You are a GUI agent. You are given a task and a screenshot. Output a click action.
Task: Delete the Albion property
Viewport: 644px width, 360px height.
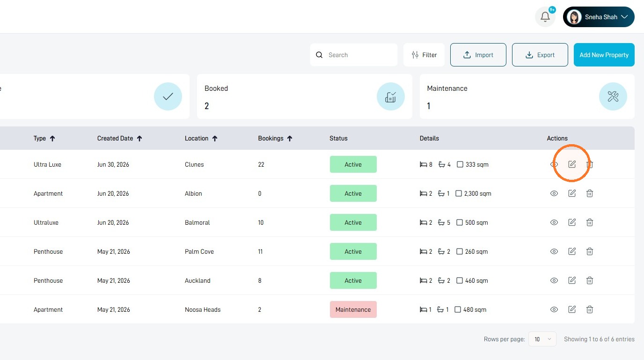coord(590,193)
